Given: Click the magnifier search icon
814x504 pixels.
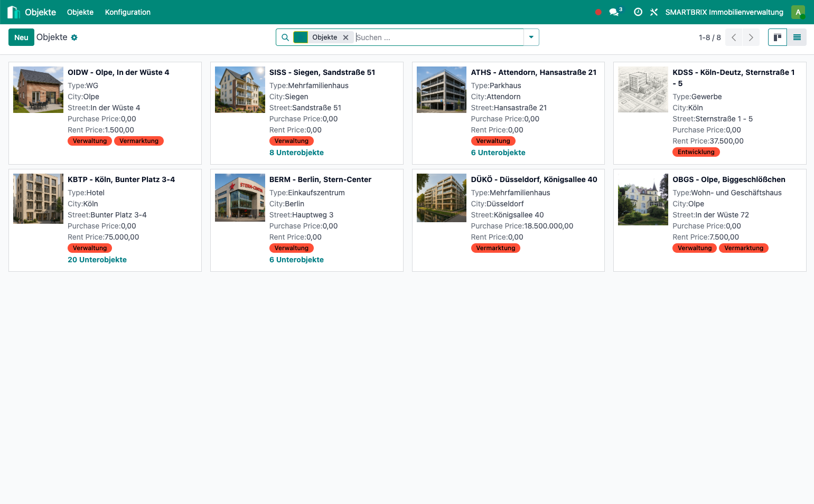Looking at the screenshot, I should [285, 37].
